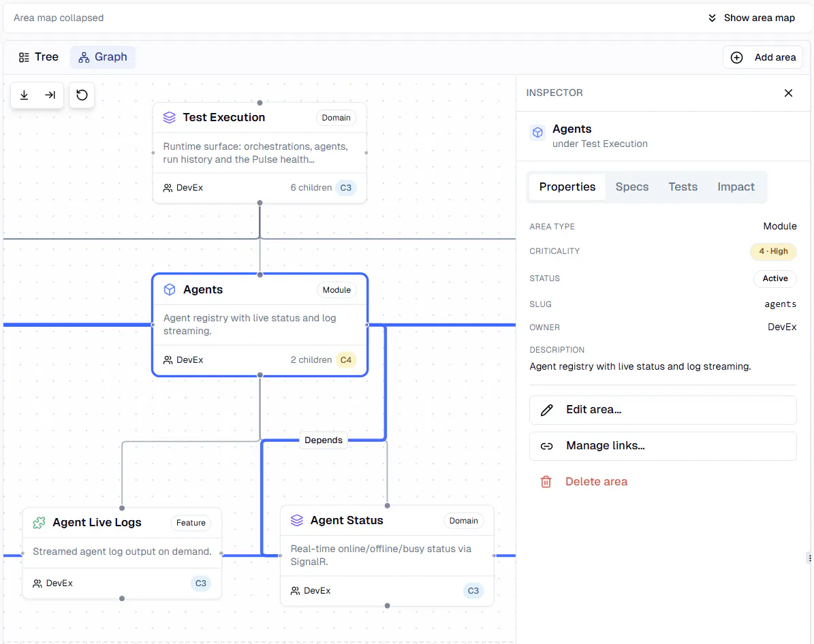Click the Inspector header Agents cube icon

537,132
